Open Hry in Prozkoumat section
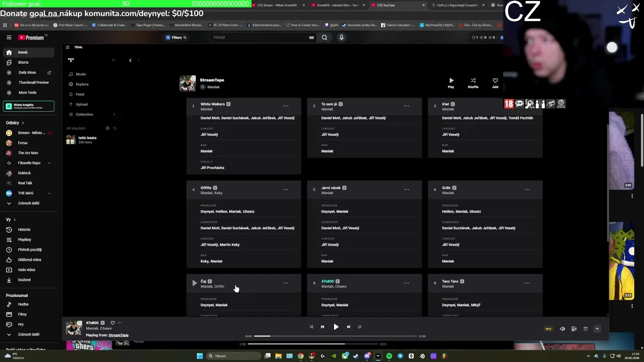 pyautogui.click(x=29, y=324)
